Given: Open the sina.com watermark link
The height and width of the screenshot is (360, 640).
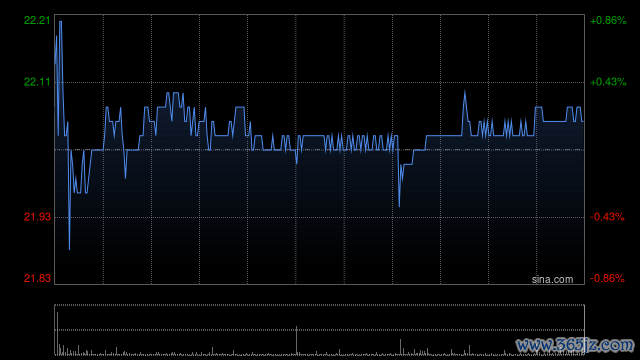Looking at the screenshot, I should (552, 280).
